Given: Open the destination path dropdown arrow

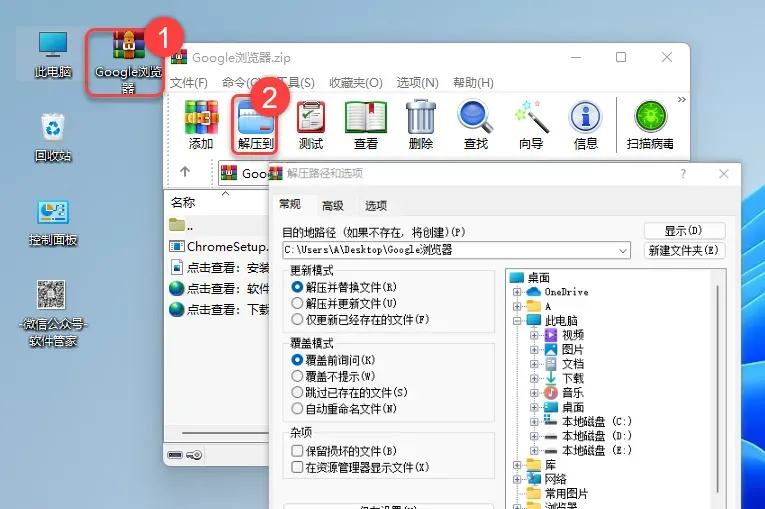Looking at the screenshot, I should click(x=623, y=250).
